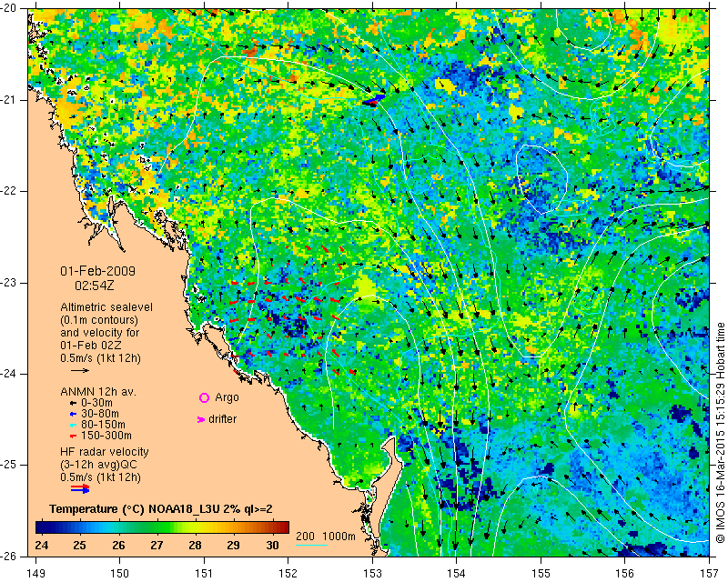Click '0.5m/s (1kt 12h)' under HF radar velocity
This screenshot has height=582, width=728.
click(100, 477)
